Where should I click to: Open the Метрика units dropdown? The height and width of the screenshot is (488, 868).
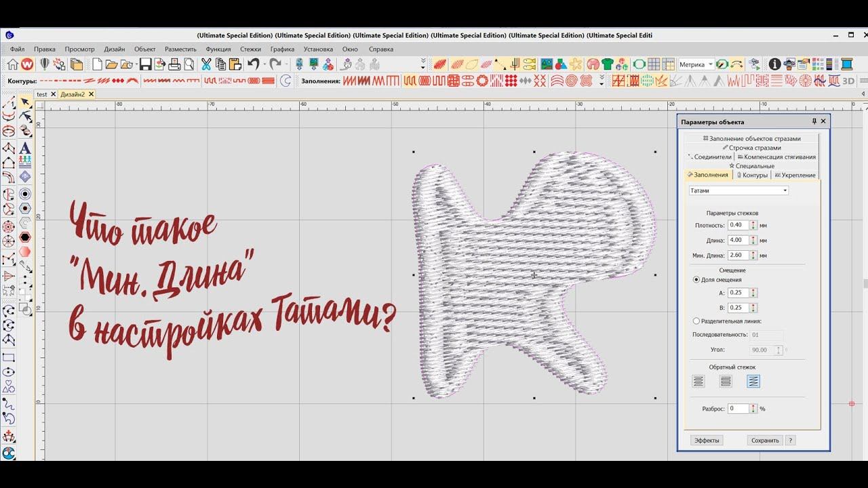pyautogui.click(x=711, y=64)
